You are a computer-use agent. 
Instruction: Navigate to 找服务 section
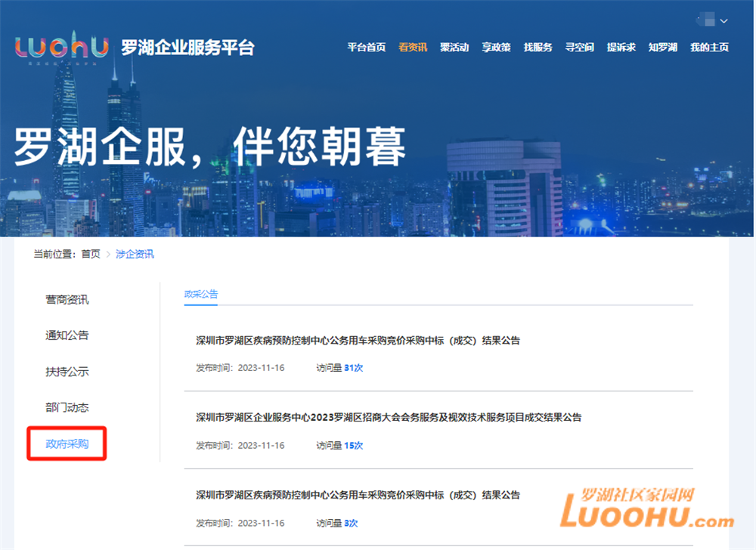pyautogui.click(x=538, y=47)
